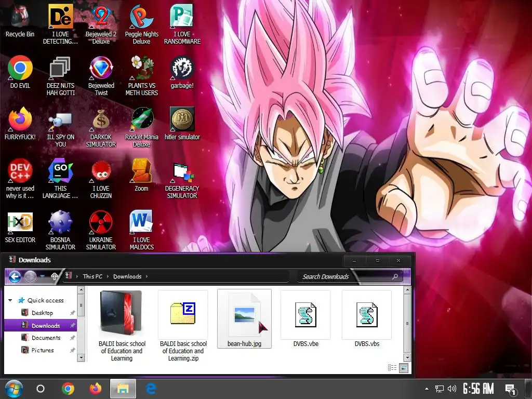Click file list scroll up arrow

tap(407, 290)
